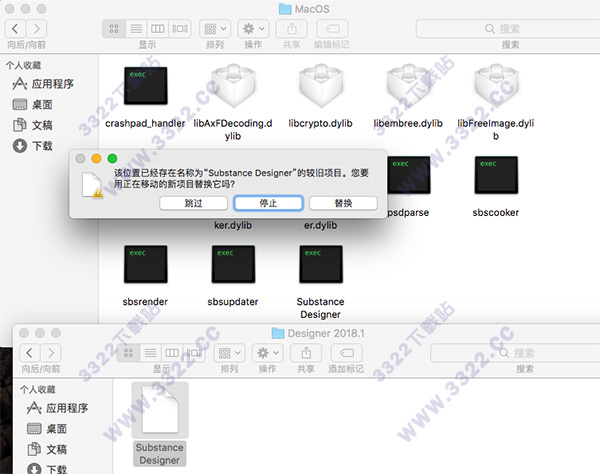600x474 pixels.
Task: Select libcrypto.dylib file icon
Action: pos(321,86)
